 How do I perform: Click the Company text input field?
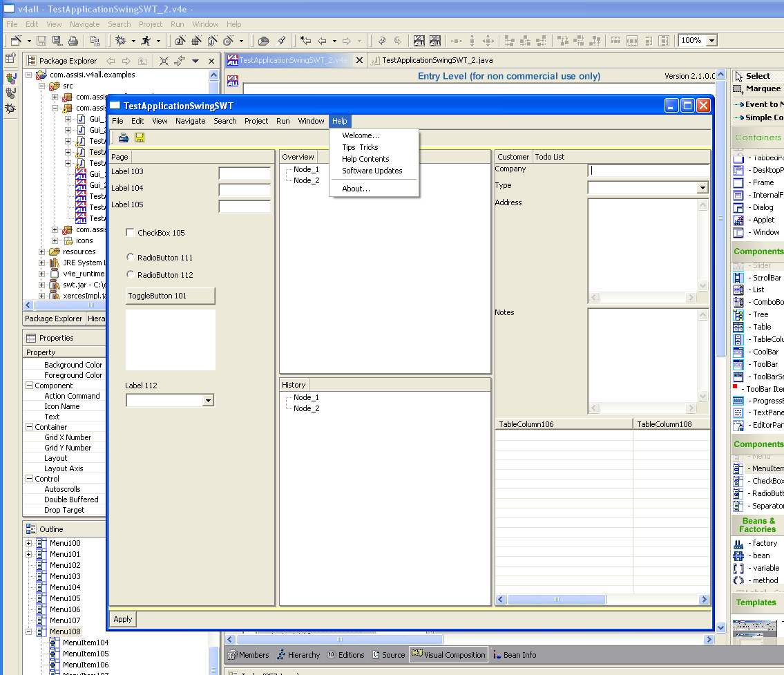tap(648, 171)
